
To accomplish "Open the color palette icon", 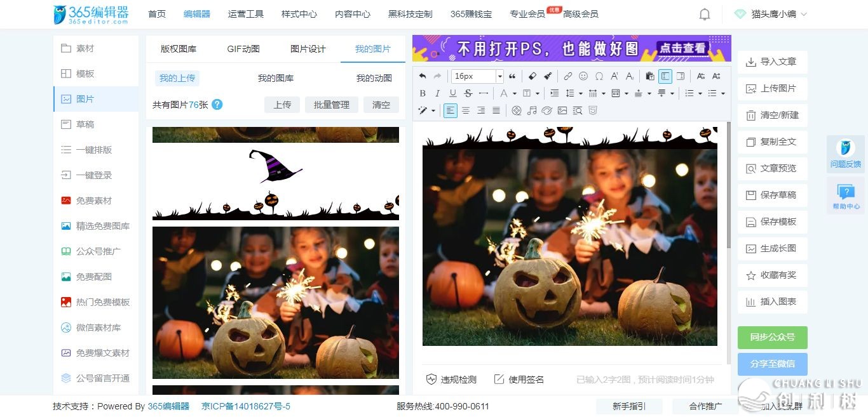I will pos(547,110).
